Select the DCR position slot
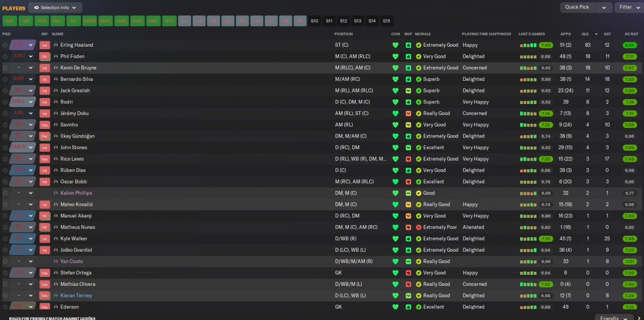Image resolution: width=644 pixels, height=320 pixels. coord(42,21)
